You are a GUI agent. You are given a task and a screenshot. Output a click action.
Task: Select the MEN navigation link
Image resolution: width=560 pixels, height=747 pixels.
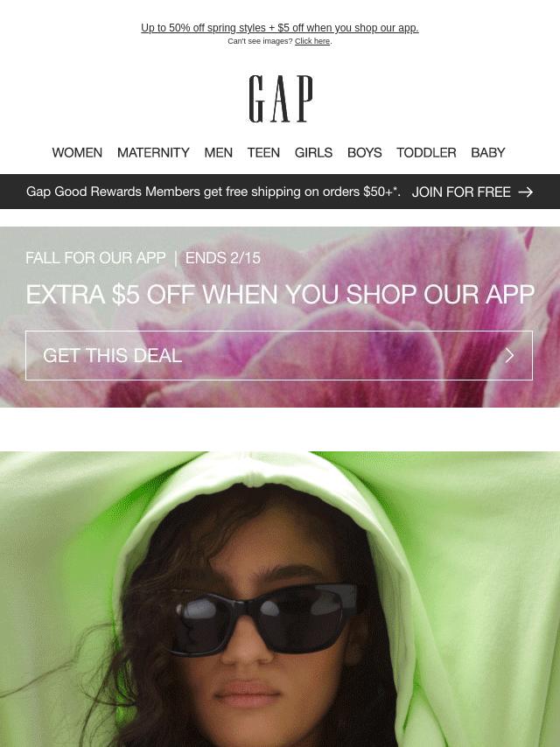218,152
